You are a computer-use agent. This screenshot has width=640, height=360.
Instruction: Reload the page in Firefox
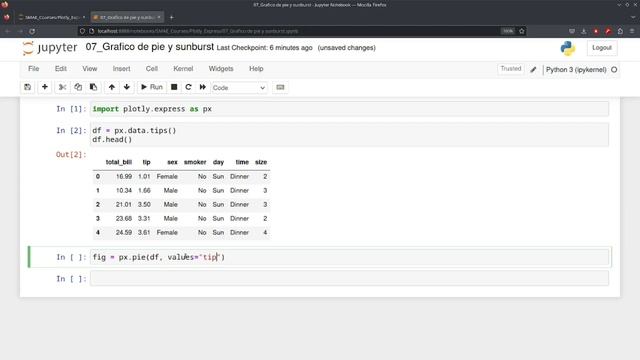32,31
